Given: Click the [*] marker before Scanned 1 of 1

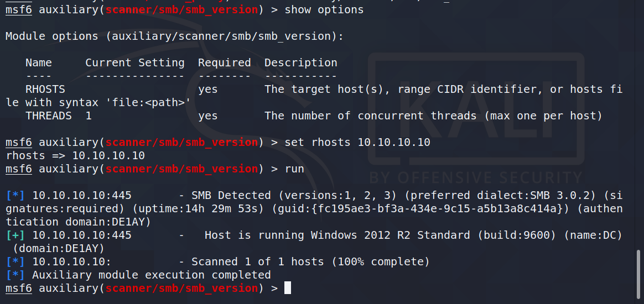Looking at the screenshot, I should click(x=15, y=262).
